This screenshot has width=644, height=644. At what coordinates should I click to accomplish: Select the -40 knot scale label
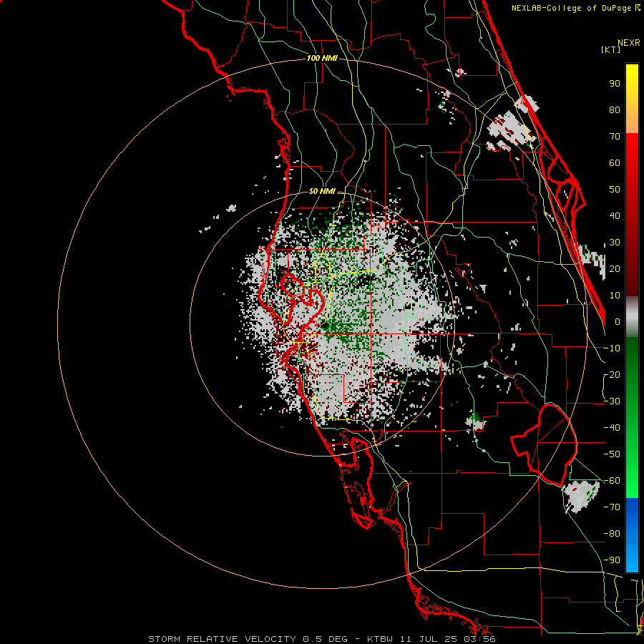(x=612, y=428)
